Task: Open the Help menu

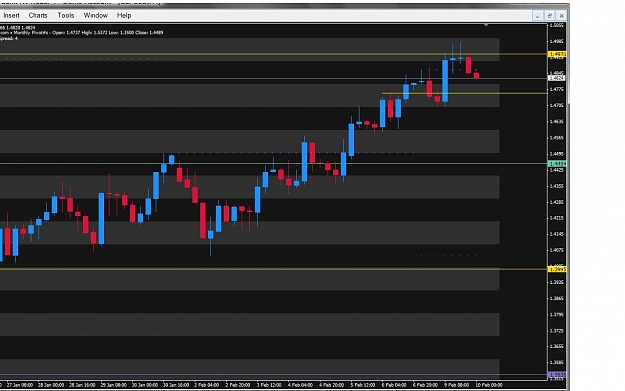Action: 124,15
